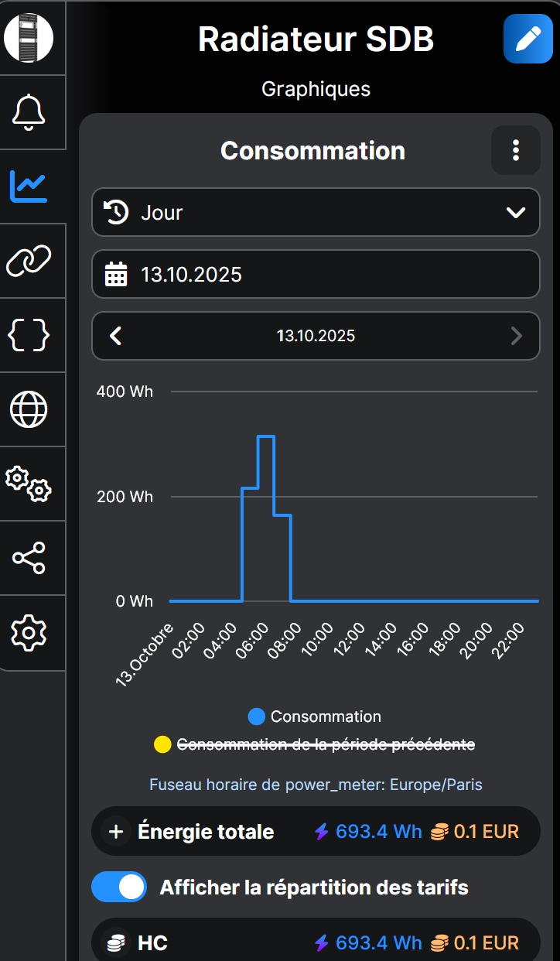The height and width of the screenshot is (961, 560).
Task: Click the radiator device avatar
Action: [x=29, y=38]
